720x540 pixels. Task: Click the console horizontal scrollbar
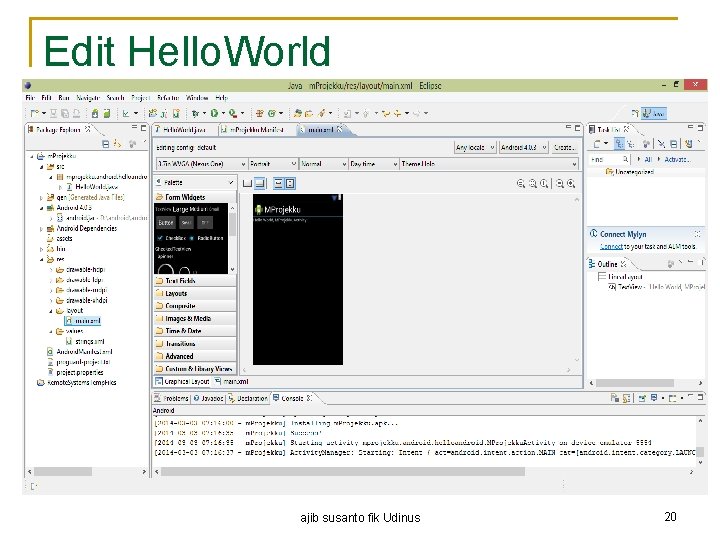tap(343, 472)
